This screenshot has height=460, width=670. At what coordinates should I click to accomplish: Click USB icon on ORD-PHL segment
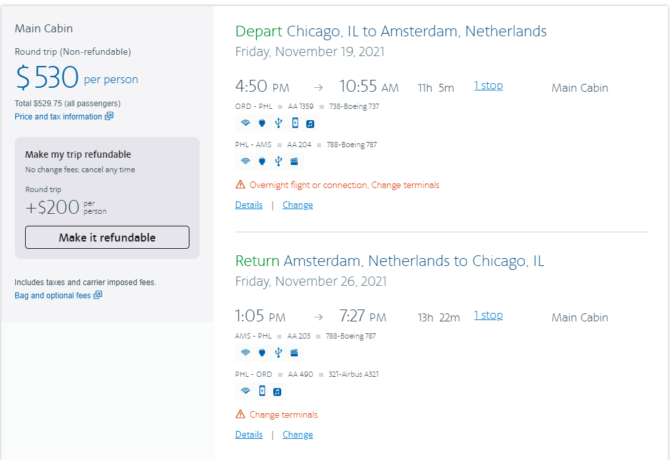pyautogui.click(x=278, y=123)
